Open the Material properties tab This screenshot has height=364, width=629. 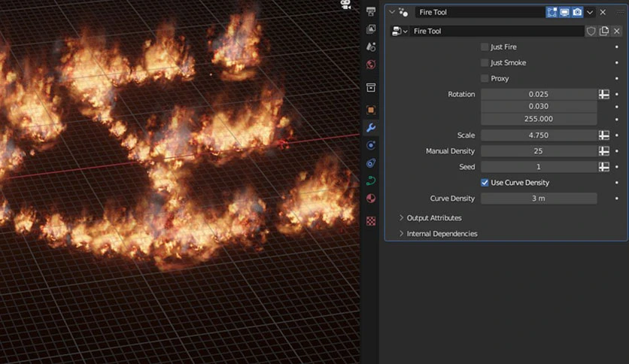[x=371, y=199]
